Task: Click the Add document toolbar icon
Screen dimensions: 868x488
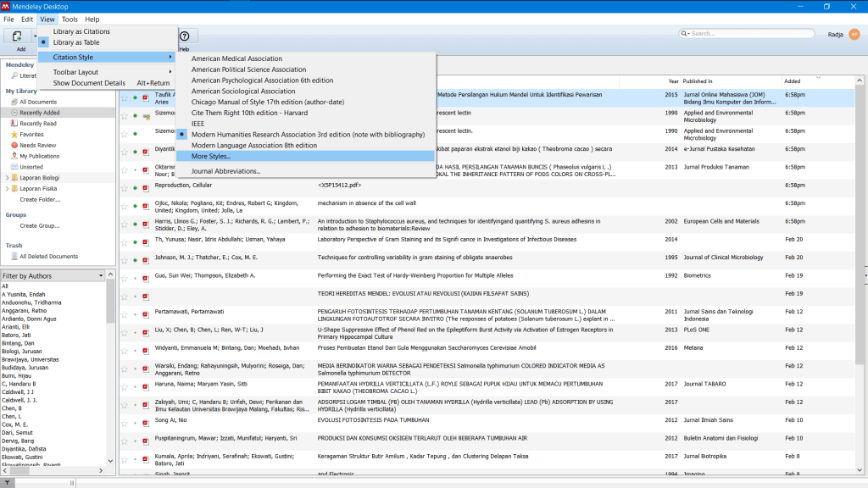Action: click(17, 36)
